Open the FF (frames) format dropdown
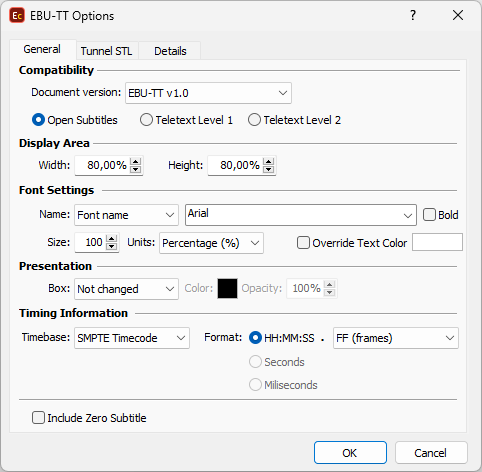 [396, 338]
